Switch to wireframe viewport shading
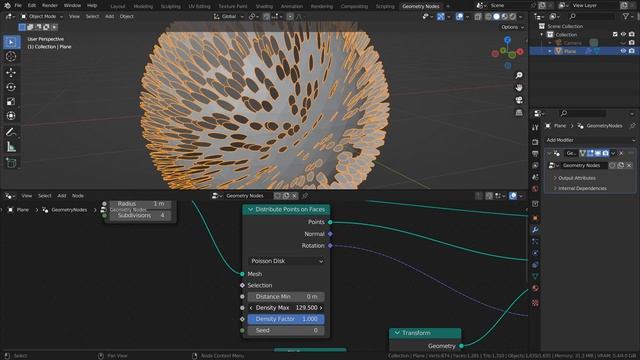The image size is (640, 360). pos(488,17)
